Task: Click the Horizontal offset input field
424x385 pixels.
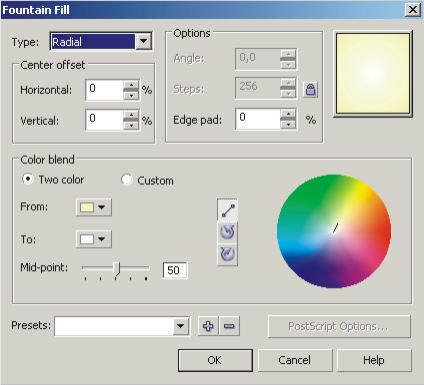Action: point(104,90)
